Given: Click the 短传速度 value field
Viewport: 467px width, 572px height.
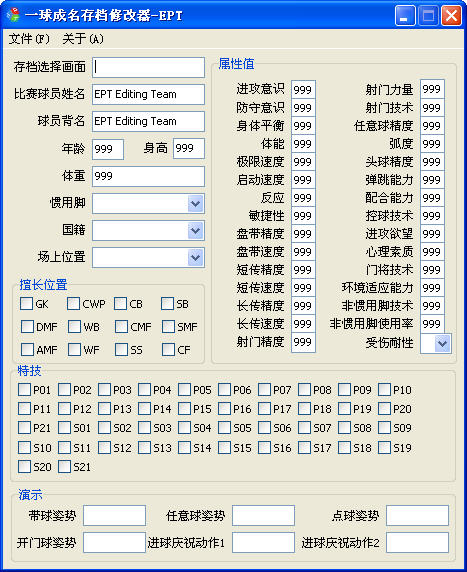Looking at the screenshot, I should [303, 287].
